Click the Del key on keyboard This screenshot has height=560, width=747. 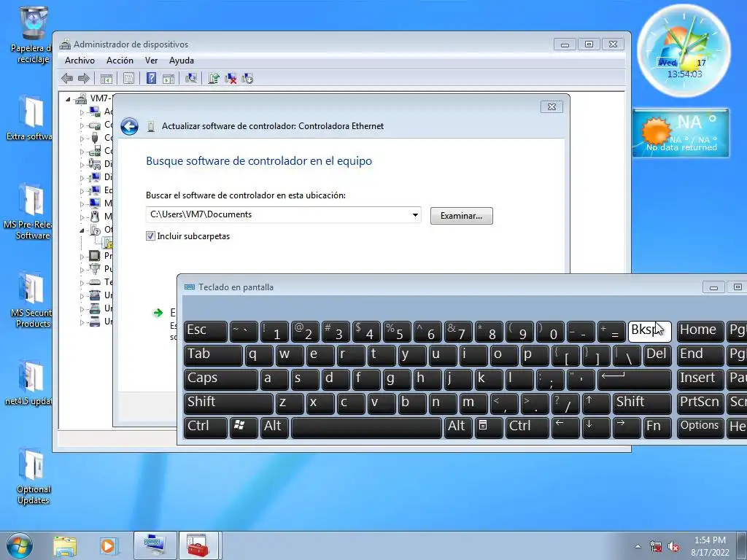point(657,355)
